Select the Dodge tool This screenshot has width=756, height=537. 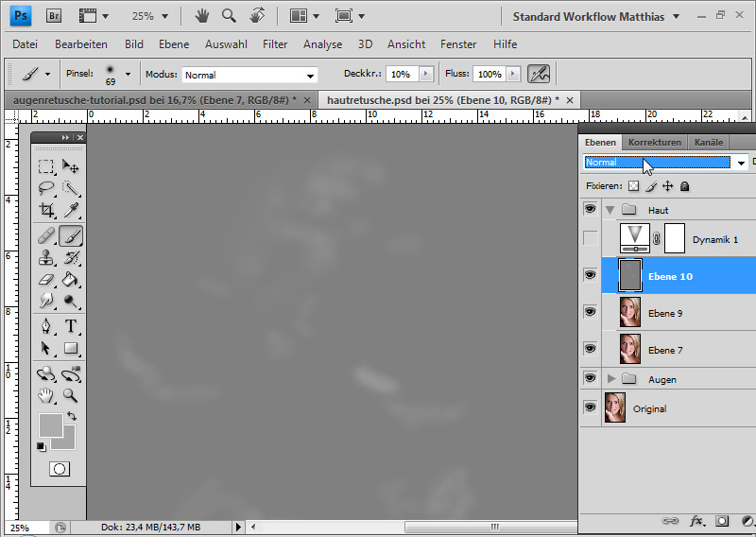coord(70,301)
